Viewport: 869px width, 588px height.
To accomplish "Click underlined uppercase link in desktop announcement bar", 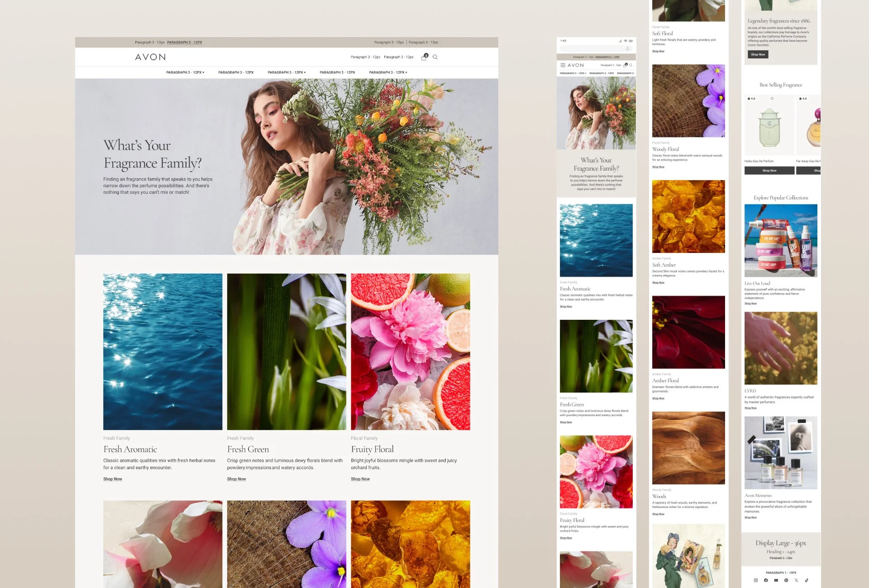I will (x=185, y=42).
